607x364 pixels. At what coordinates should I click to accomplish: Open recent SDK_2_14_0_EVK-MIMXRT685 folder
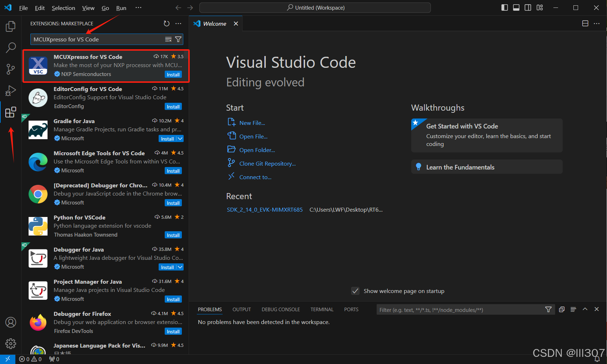[x=265, y=209]
